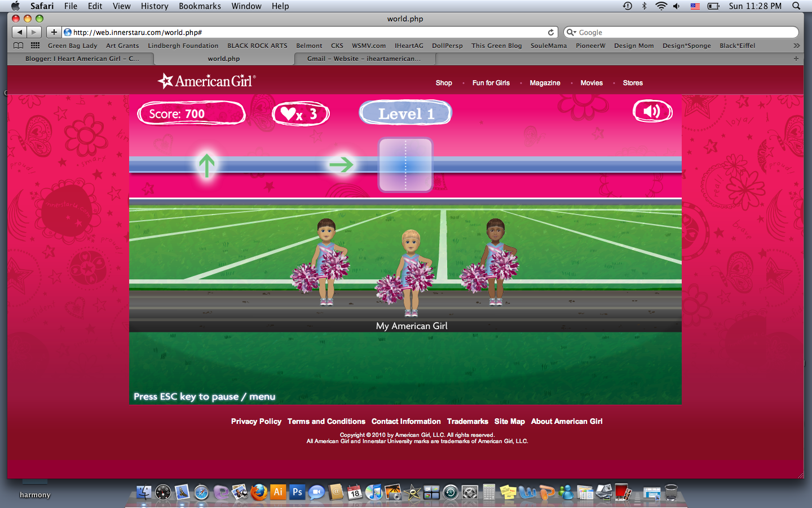Open System Preferences from the Dock

[x=470, y=492]
